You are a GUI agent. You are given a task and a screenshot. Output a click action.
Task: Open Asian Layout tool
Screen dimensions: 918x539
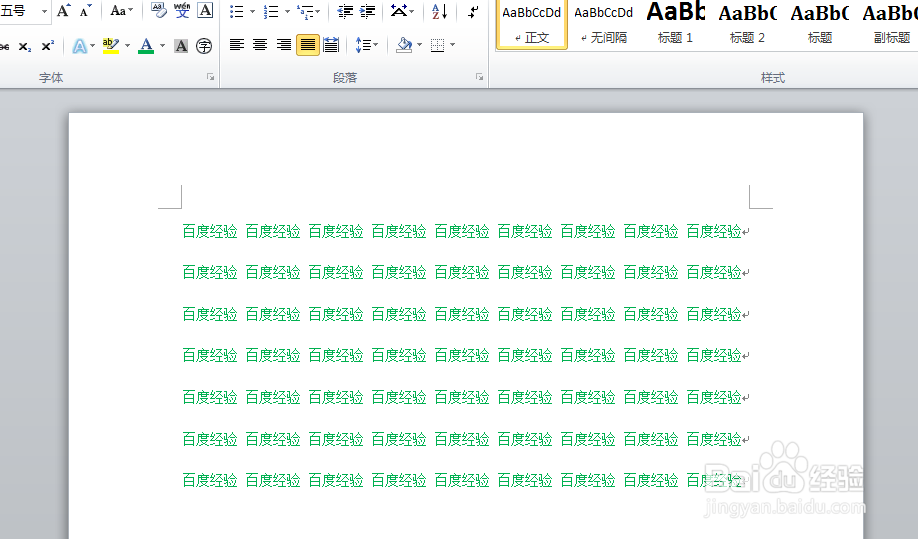click(399, 11)
